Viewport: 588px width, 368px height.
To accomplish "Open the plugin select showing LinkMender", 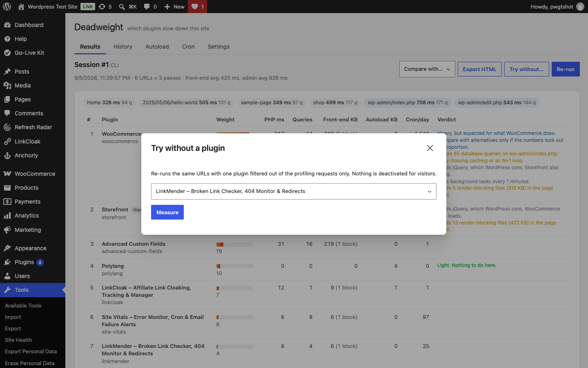I will pyautogui.click(x=294, y=191).
